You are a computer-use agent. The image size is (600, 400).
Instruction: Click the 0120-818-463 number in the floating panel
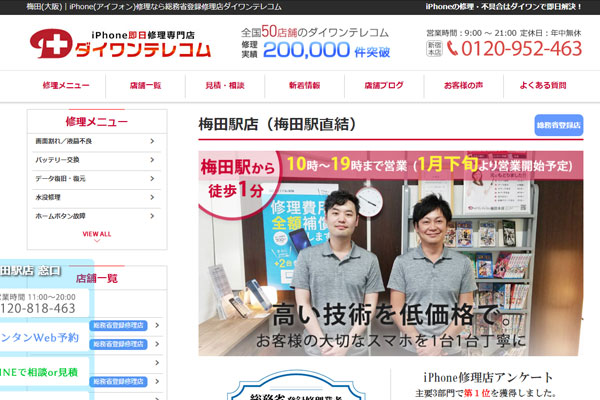[38, 309]
